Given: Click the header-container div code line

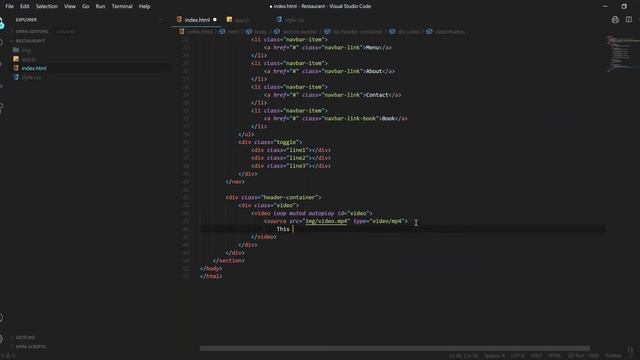Looking at the screenshot, I should coord(273,197).
